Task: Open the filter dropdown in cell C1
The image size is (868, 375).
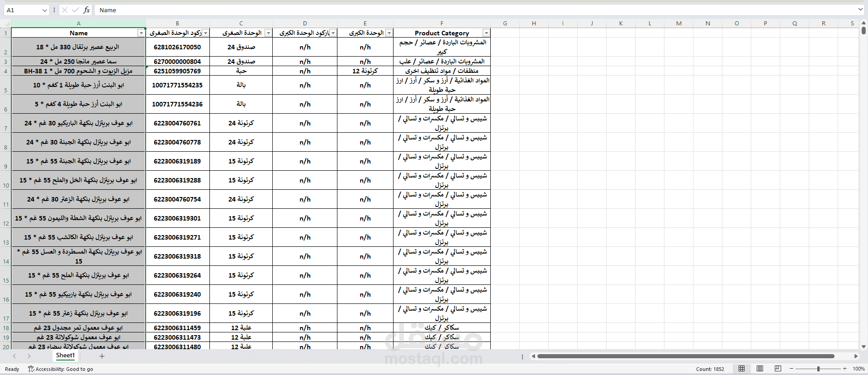Action: 268,33
